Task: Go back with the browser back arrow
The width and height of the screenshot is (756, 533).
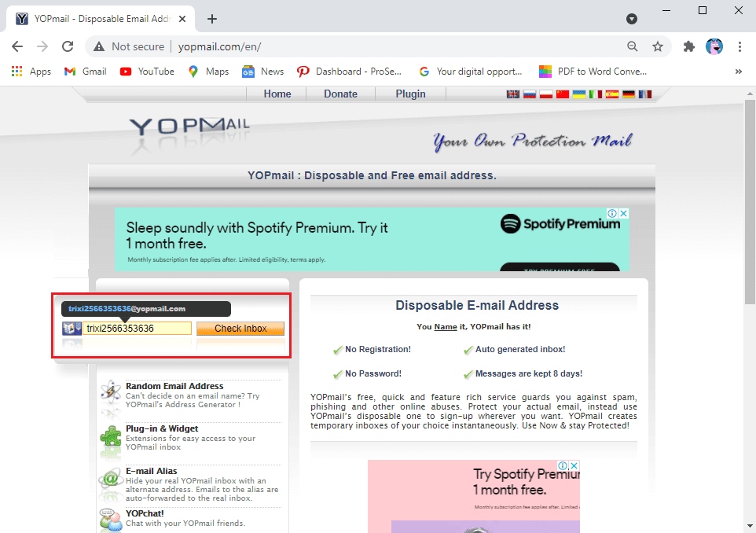Action: coord(17,46)
